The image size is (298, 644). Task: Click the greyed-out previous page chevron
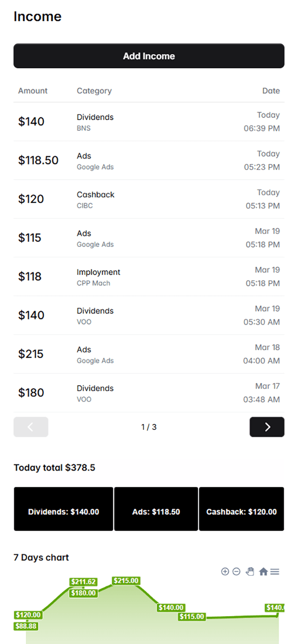(31, 427)
